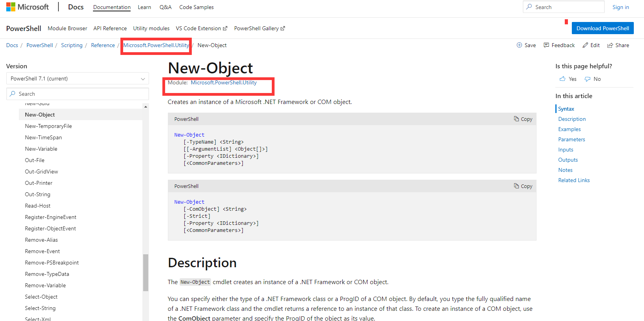Jump to Outputs section

[568, 160]
